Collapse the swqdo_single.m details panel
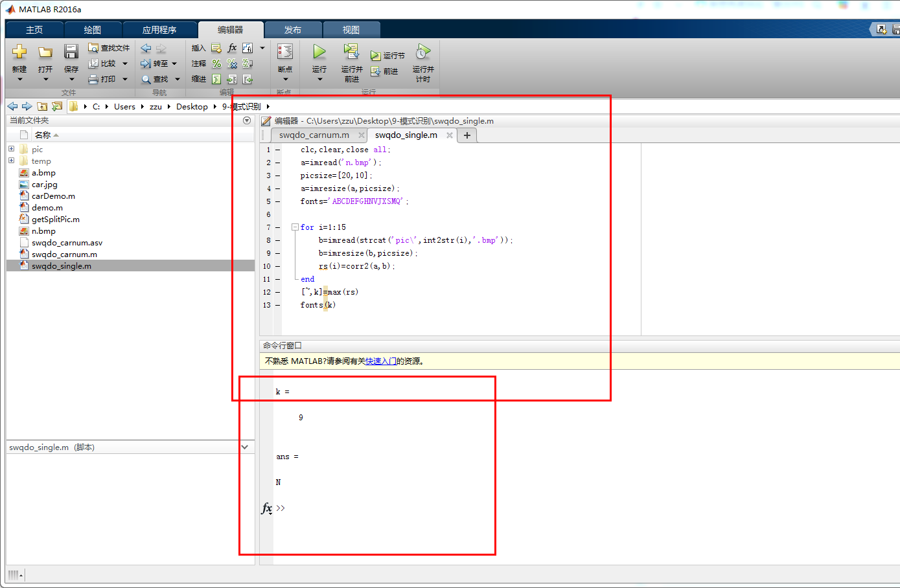 (245, 447)
